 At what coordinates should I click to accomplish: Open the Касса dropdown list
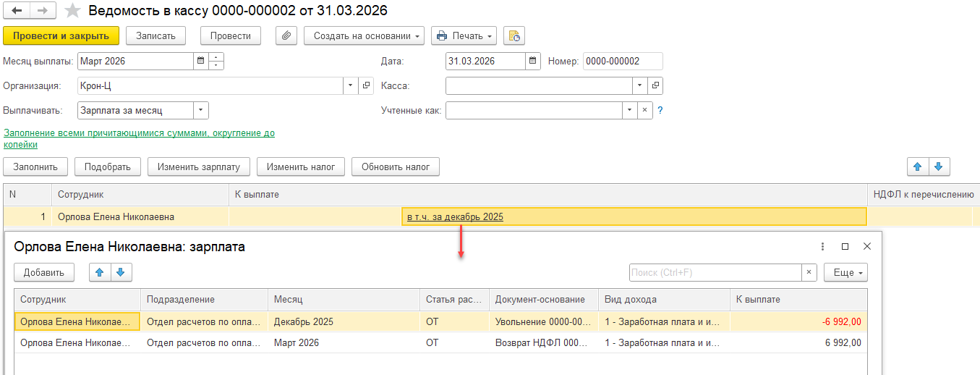coord(640,86)
